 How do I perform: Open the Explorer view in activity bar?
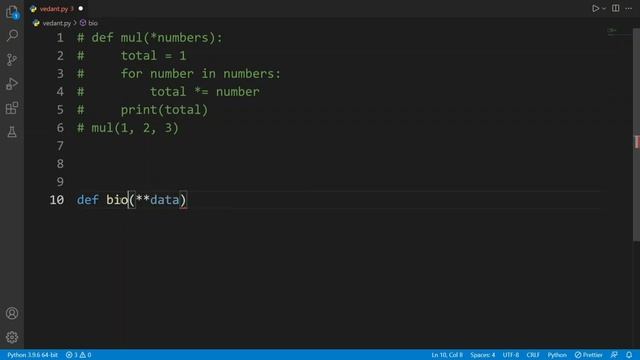click(12, 12)
